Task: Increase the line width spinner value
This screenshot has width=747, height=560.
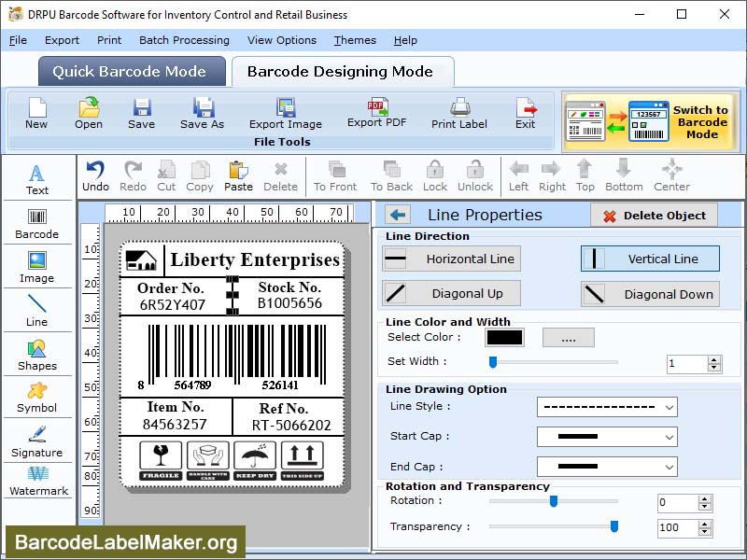Action: click(713, 360)
